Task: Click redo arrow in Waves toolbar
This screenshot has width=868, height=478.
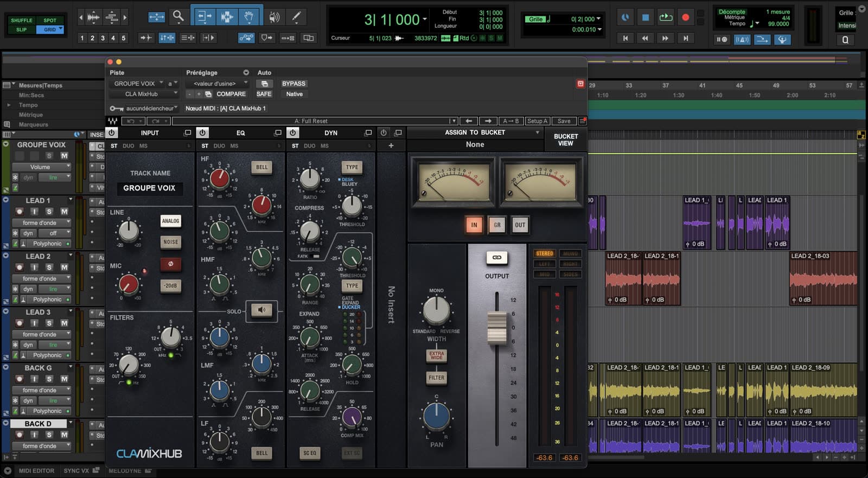Action: tap(158, 121)
